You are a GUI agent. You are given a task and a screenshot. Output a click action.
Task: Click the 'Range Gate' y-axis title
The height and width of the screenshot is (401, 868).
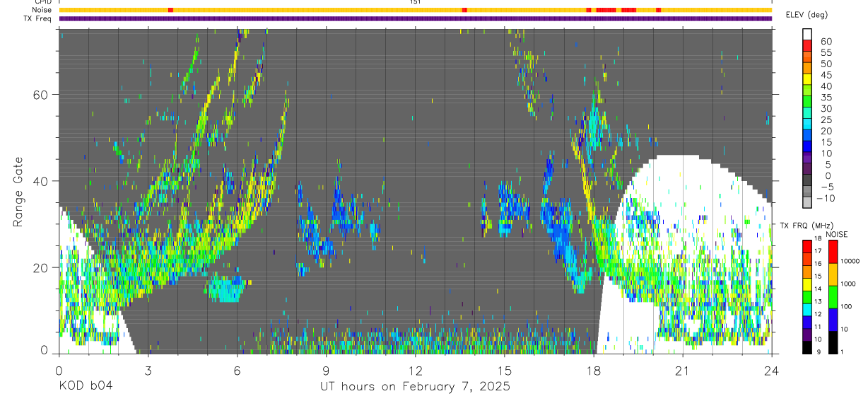pyautogui.click(x=19, y=191)
